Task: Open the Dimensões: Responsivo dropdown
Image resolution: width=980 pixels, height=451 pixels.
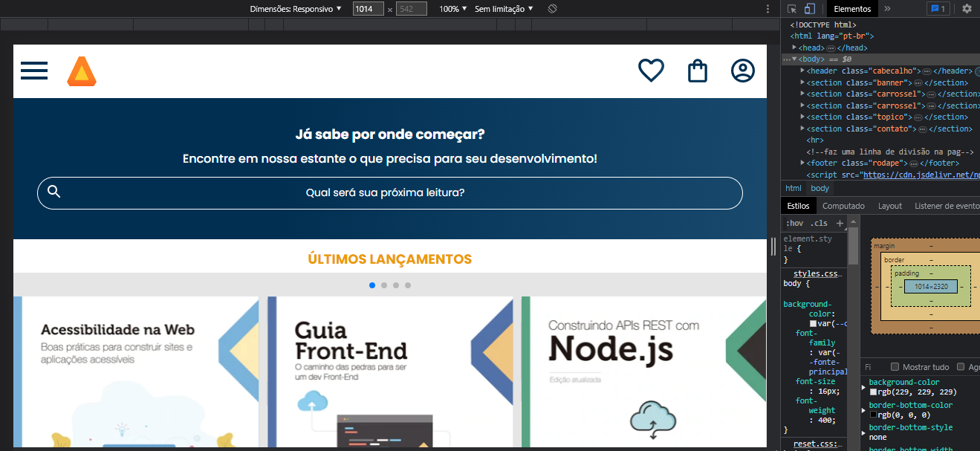Action: coord(296,9)
